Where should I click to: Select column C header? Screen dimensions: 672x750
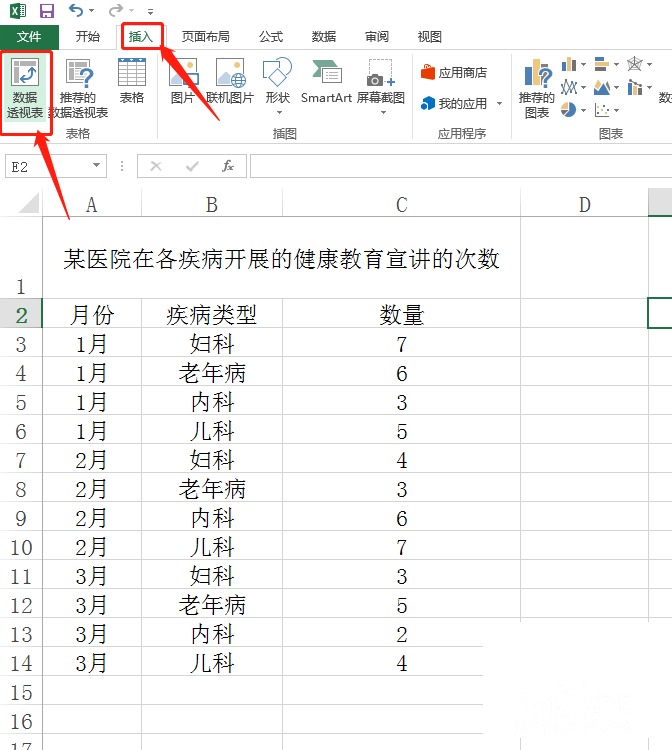pos(401,204)
